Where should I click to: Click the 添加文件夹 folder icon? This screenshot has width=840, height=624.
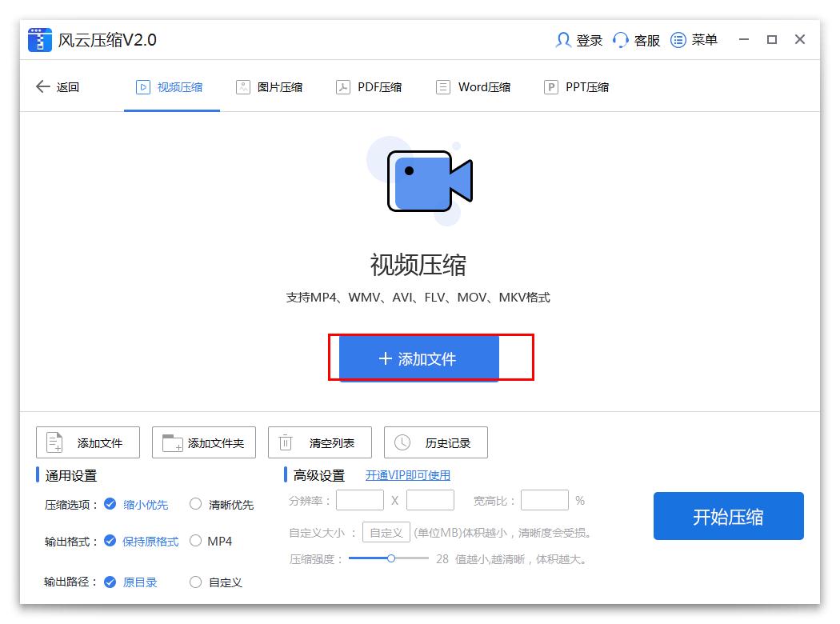click(x=174, y=442)
